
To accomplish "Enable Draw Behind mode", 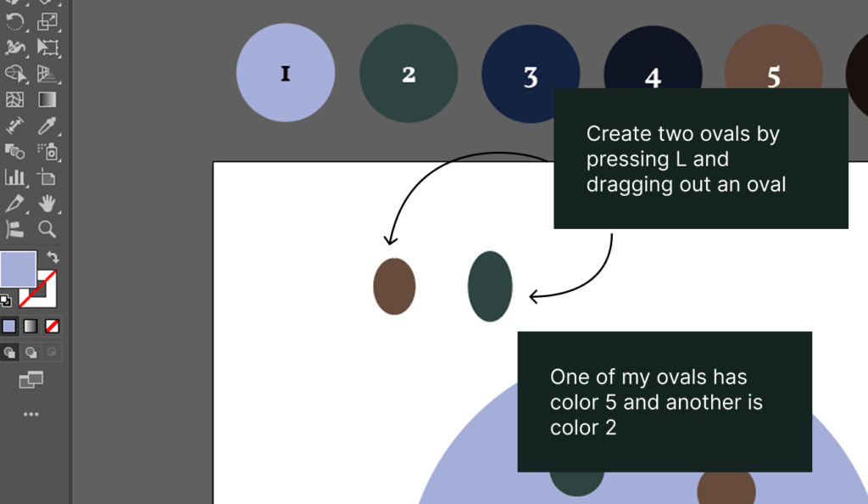I will (x=31, y=352).
